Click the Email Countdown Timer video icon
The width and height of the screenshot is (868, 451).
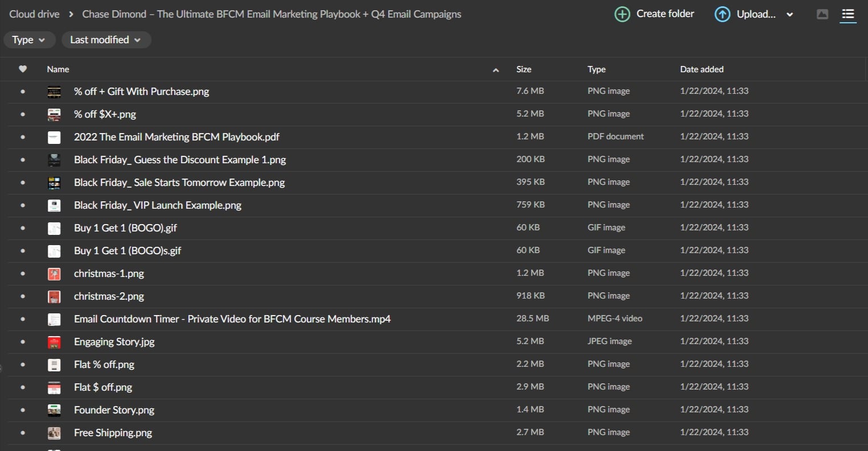[54, 319]
